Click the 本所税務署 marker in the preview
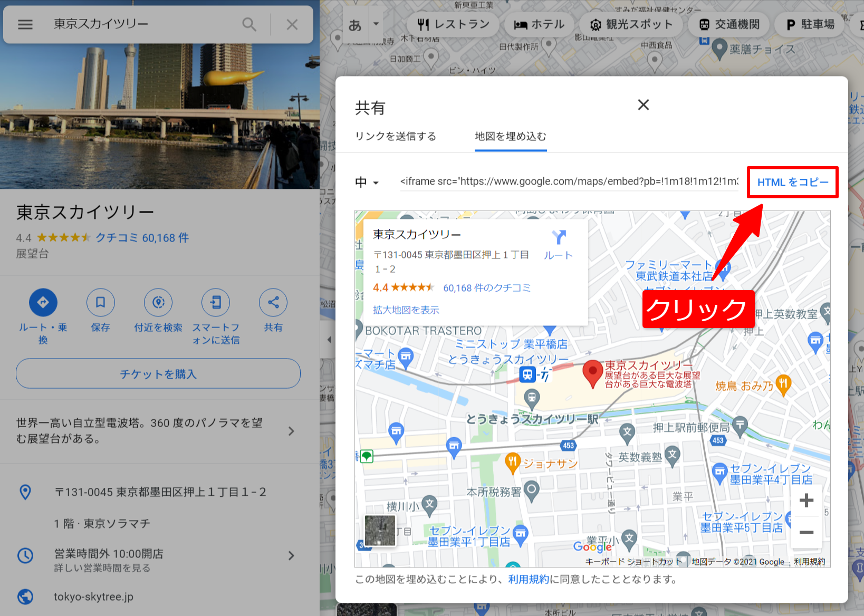The height and width of the screenshot is (616, 864). click(532, 490)
